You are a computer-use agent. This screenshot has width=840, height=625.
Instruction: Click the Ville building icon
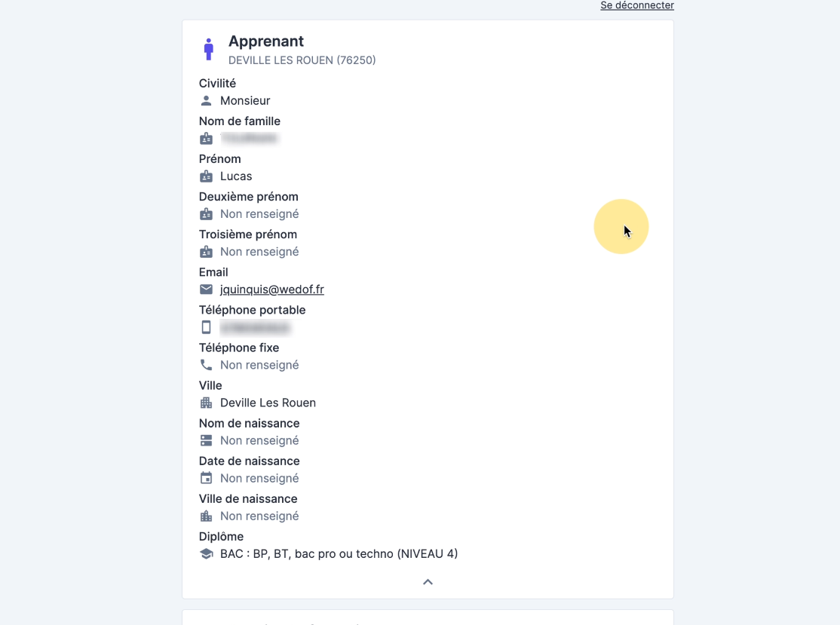point(206,403)
